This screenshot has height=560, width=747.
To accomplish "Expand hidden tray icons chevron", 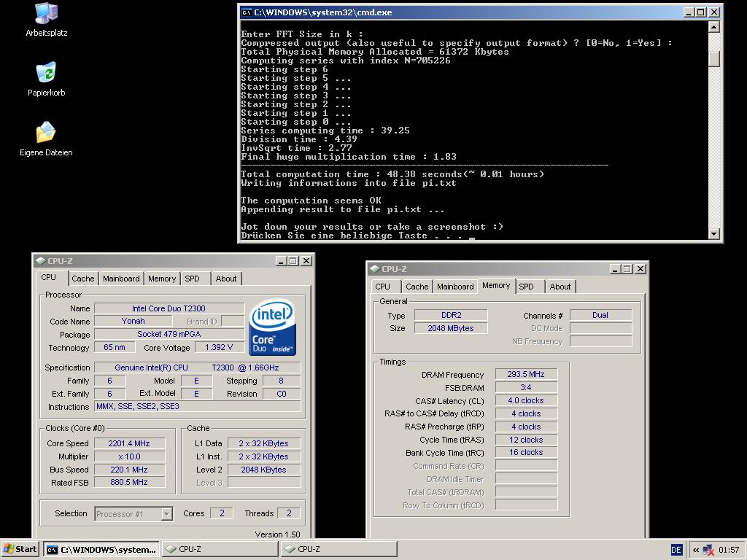I will pos(695,550).
